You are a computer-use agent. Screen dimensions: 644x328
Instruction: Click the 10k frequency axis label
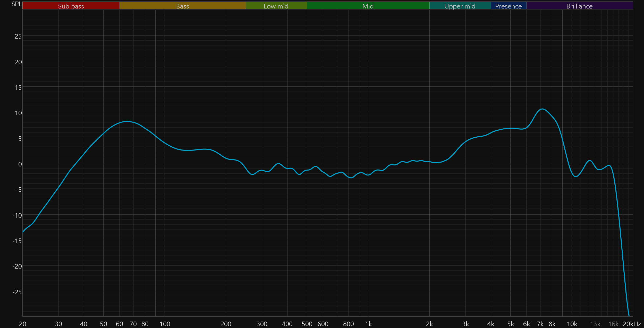pyautogui.click(x=572, y=324)
